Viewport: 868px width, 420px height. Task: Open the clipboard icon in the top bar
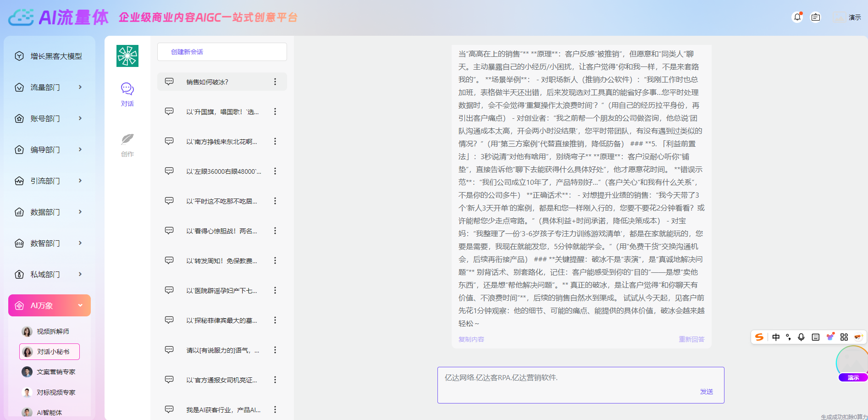(816, 17)
